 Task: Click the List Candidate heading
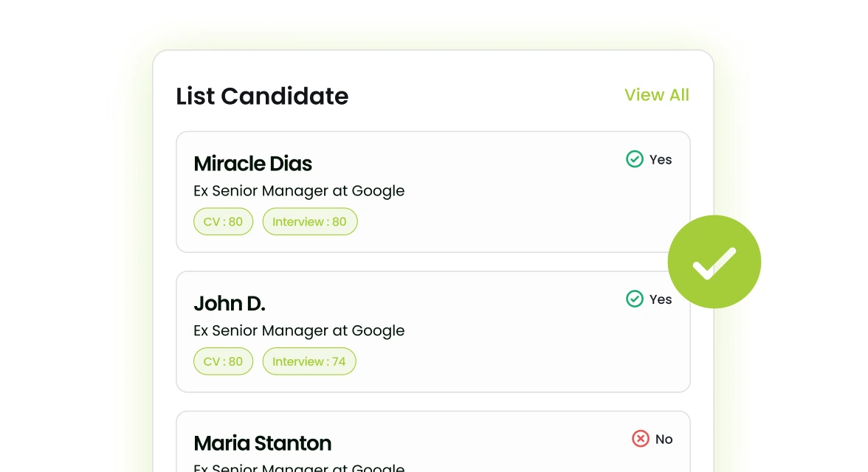coord(262,96)
